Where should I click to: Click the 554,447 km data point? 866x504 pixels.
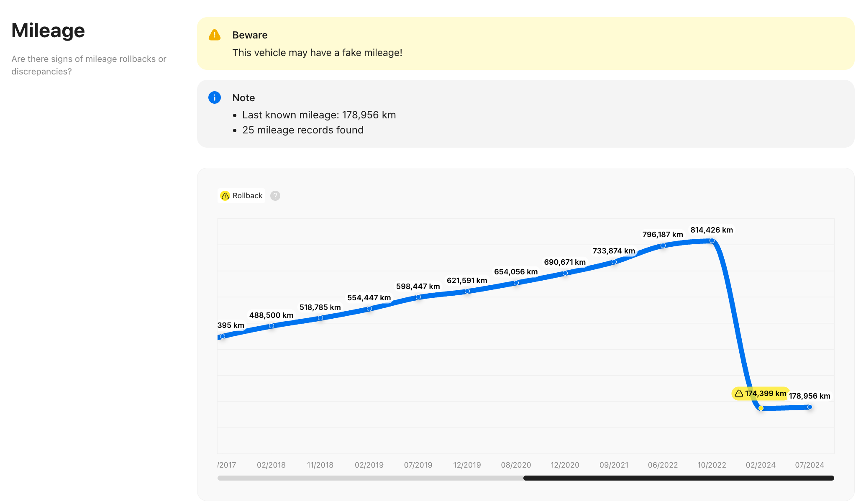[x=369, y=309]
